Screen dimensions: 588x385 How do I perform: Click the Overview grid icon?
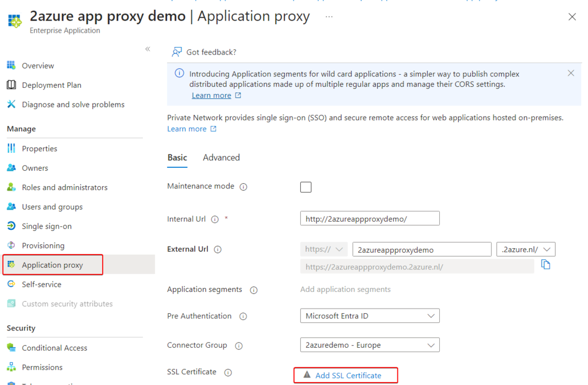[11, 66]
